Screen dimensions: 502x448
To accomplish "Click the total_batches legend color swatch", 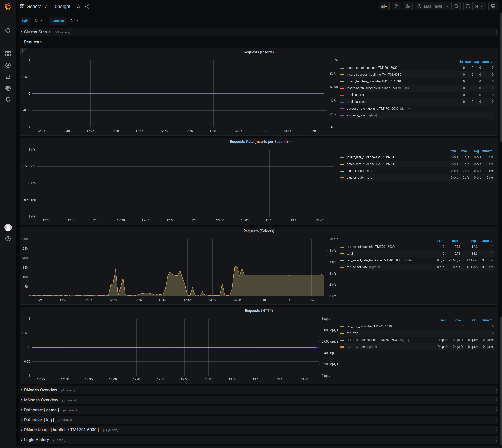I will (x=342, y=102).
